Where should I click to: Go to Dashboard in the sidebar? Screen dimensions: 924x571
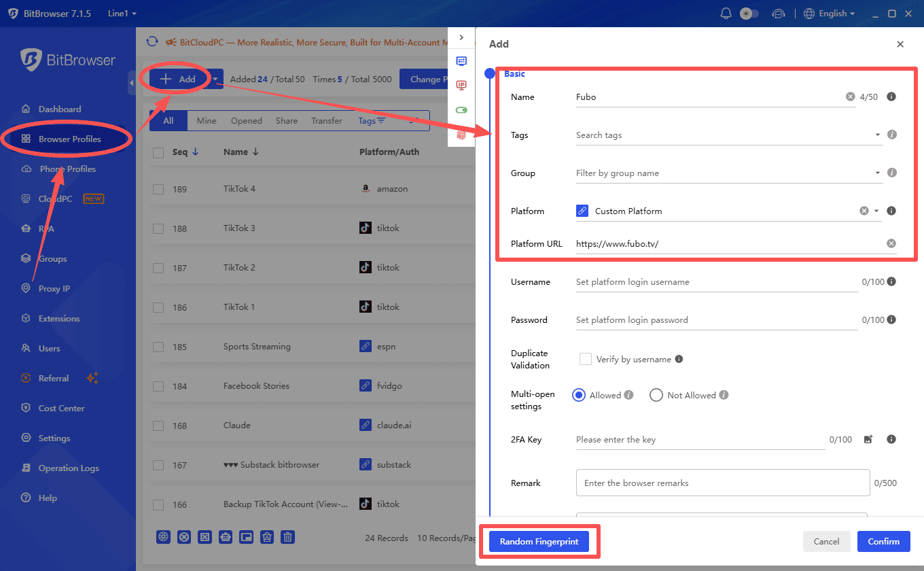tap(60, 109)
